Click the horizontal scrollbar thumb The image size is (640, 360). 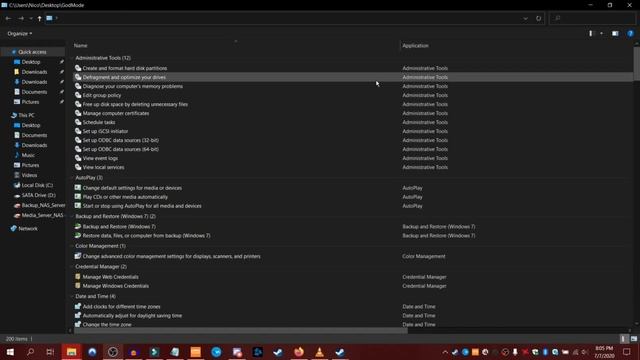pyautogui.click(x=240, y=331)
